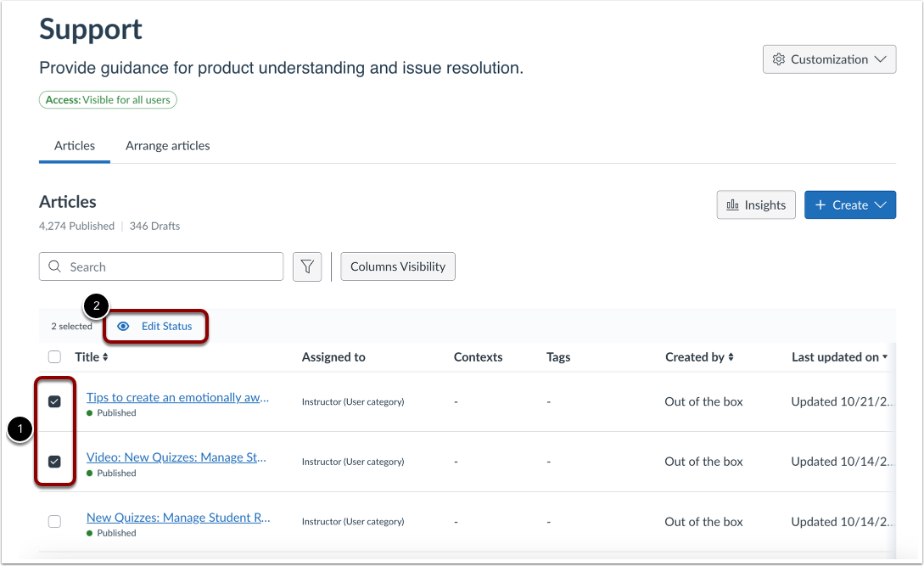924x566 pixels.
Task: Click the filter funnel icon
Action: [307, 266]
